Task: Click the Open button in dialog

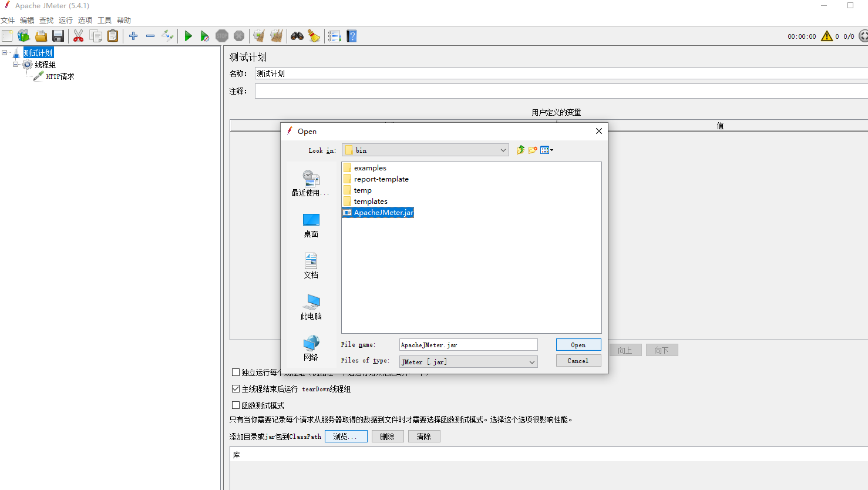Action: coord(578,345)
